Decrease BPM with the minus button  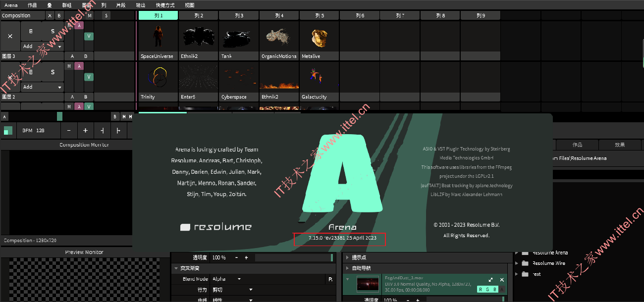[69, 131]
